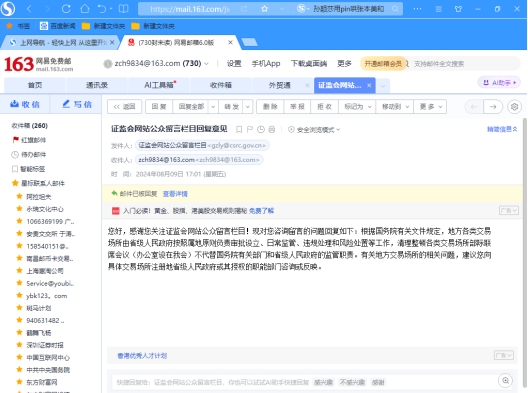This screenshot has height=393, width=528.
Task: Open the 转发 dropdown arrow
Action: pyautogui.click(x=248, y=107)
